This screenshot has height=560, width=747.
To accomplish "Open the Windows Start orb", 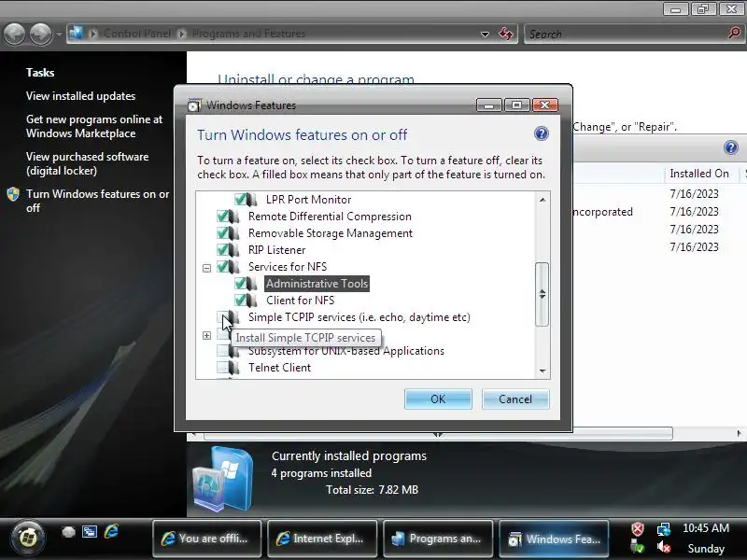I will point(28,539).
